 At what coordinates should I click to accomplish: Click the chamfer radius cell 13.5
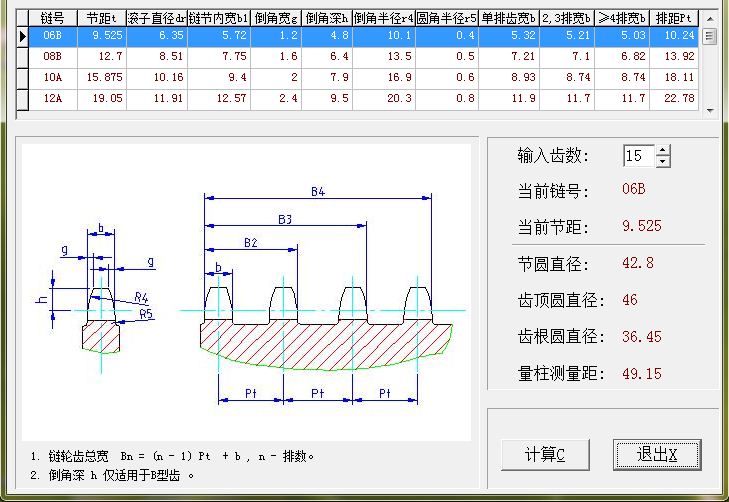tap(384, 57)
